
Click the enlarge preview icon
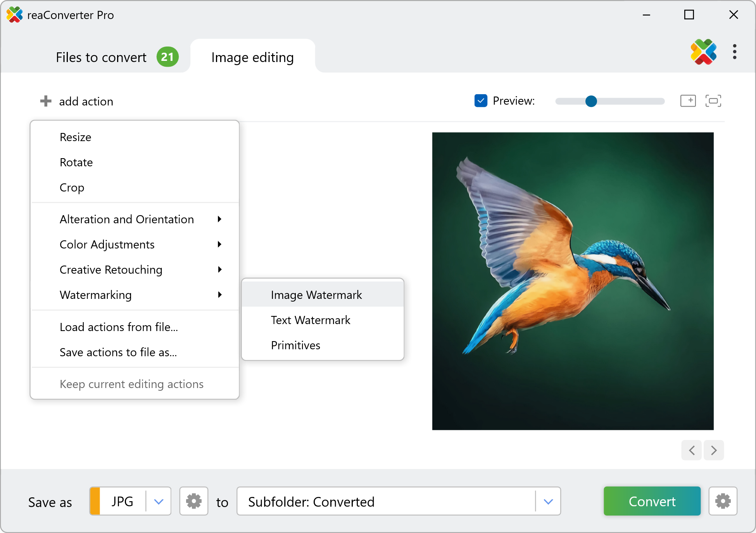coord(688,101)
